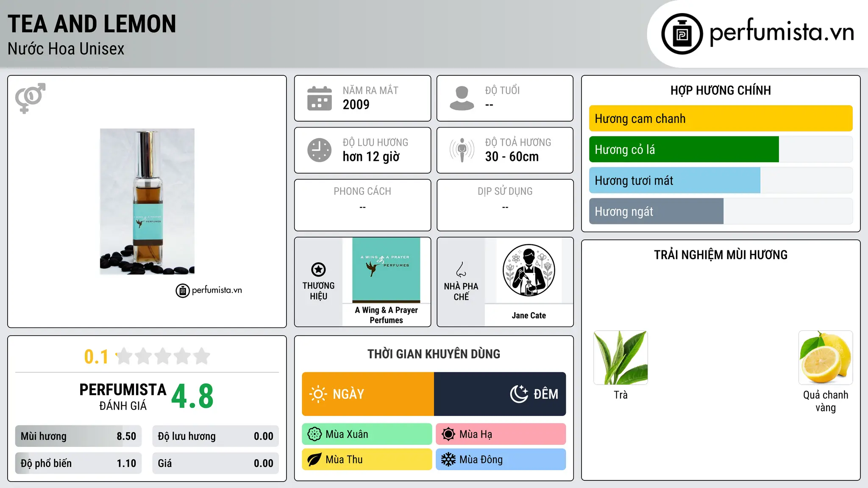Choose the Mùa Hạ season chip

[501, 434]
